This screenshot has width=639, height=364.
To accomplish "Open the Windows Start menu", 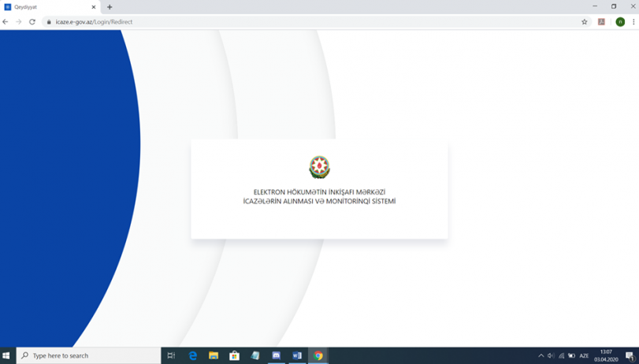I will point(6,355).
